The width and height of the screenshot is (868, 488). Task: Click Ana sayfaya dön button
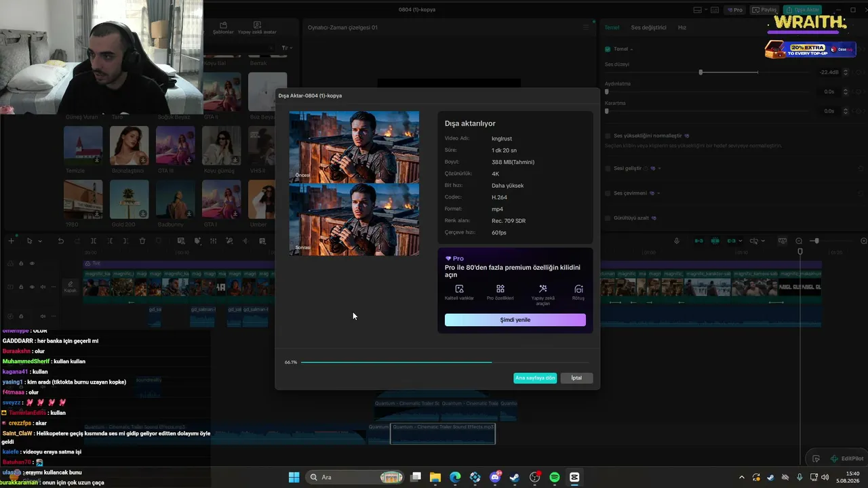pos(535,378)
